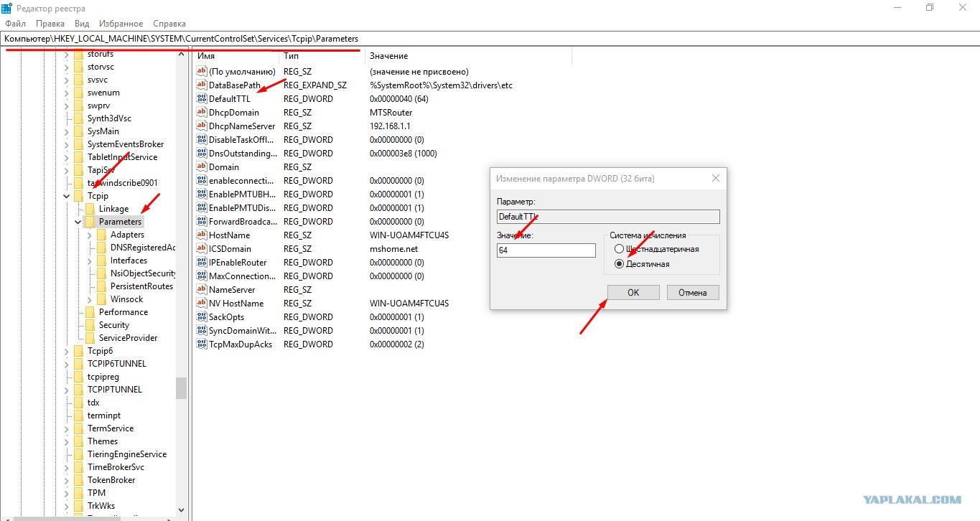Click the Отмена button
This screenshot has width=980, height=521.
tap(693, 292)
